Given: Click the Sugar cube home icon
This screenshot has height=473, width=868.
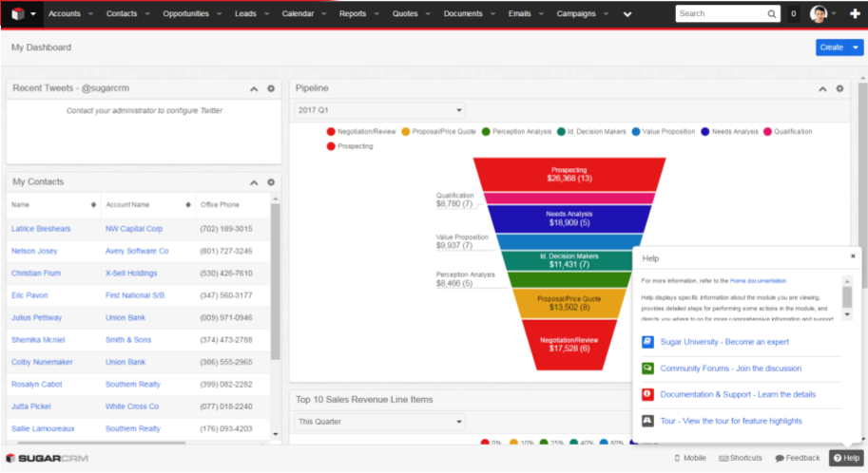Looking at the screenshot, I should click(18, 14).
